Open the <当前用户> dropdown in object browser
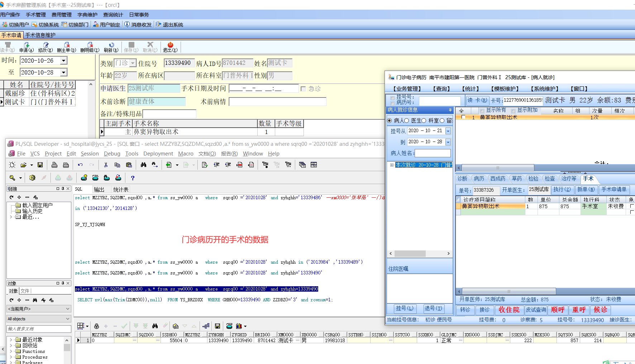The image size is (635, 364). point(68,309)
